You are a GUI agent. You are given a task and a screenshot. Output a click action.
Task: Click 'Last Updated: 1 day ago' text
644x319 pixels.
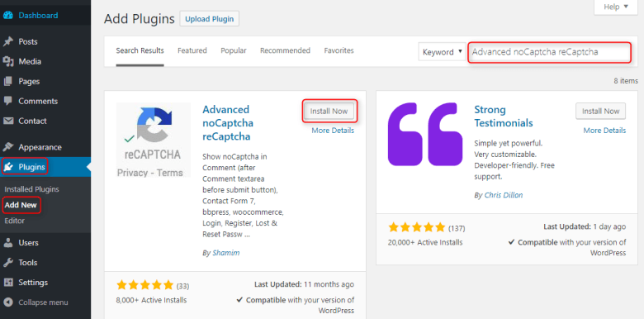585,226
